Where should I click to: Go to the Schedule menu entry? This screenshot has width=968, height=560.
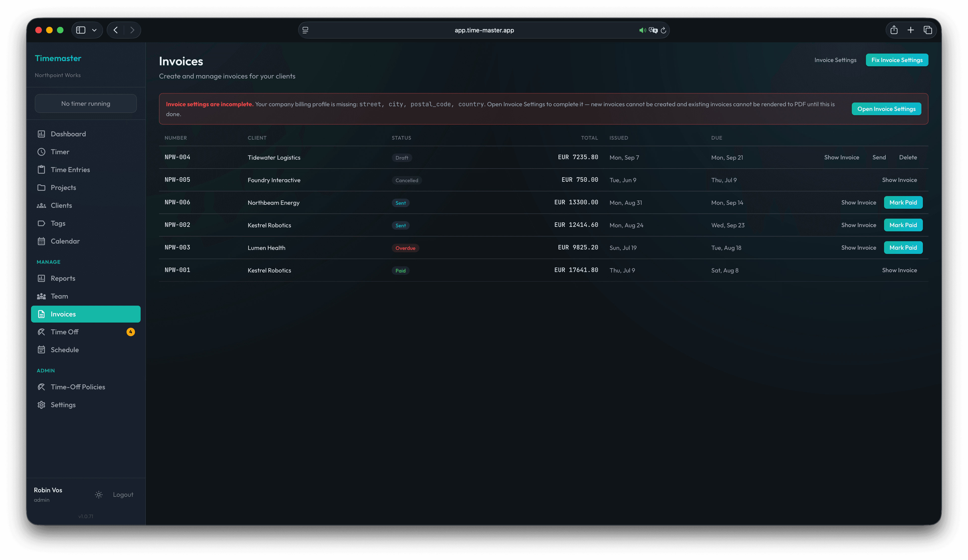[86, 350]
